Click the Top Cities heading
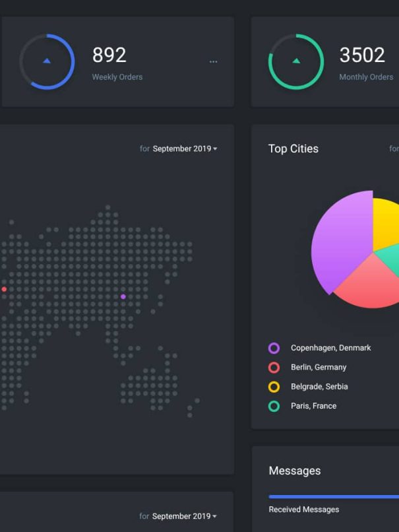Image resolution: width=399 pixels, height=532 pixels. 293,149
